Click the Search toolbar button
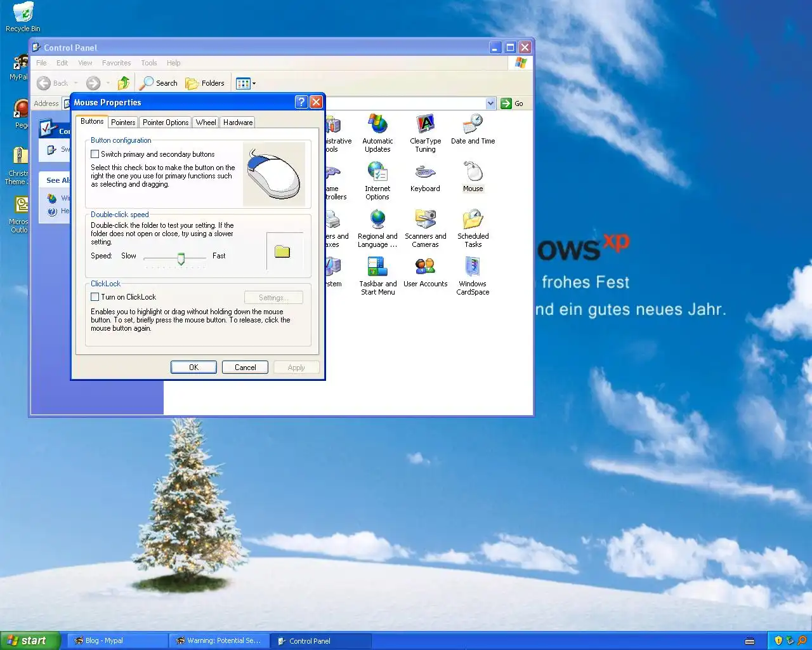Image resolution: width=812 pixels, height=650 pixels. pos(159,83)
